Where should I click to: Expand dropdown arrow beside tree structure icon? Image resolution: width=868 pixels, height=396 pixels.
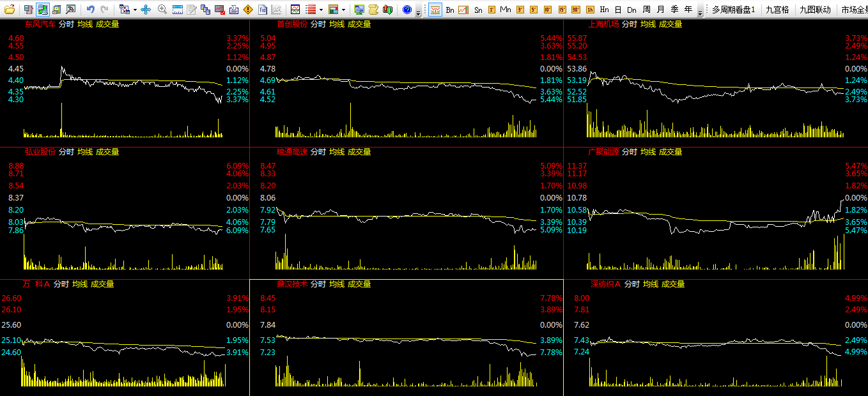(134, 10)
